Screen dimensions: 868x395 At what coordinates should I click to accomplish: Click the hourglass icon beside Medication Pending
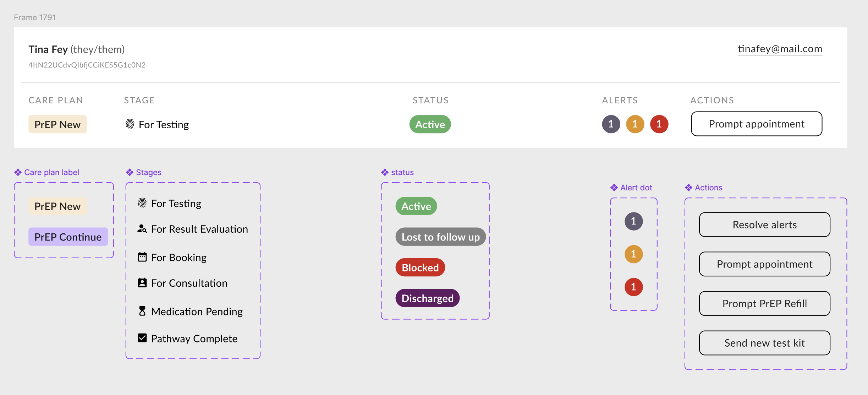[x=142, y=311]
